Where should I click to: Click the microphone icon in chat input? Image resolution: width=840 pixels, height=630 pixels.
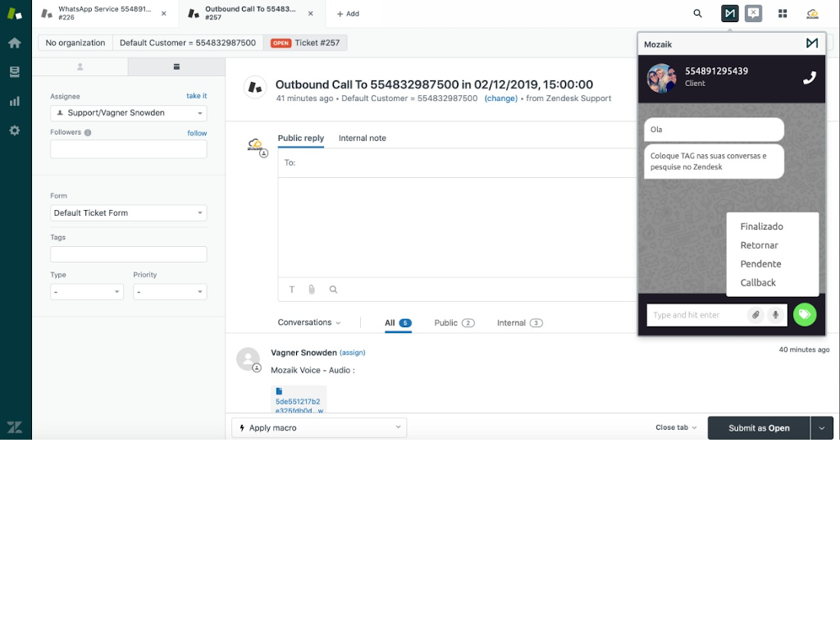coord(774,315)
